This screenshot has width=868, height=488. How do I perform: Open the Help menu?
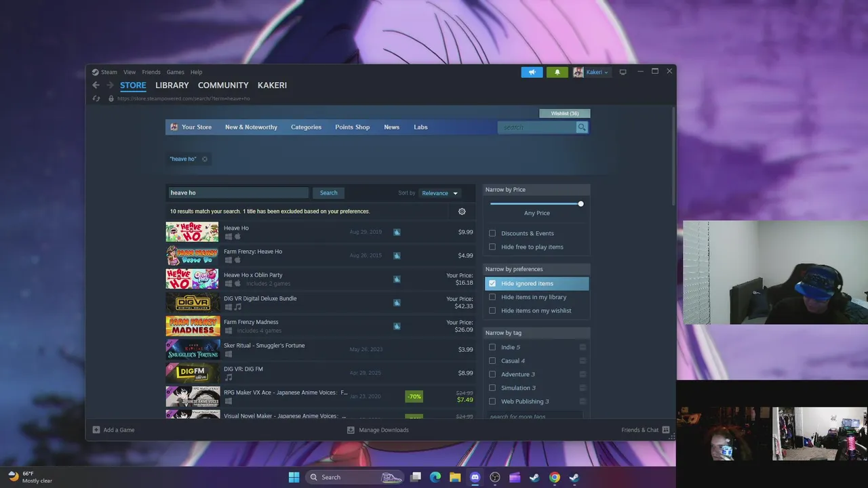(x=196, y=72)
